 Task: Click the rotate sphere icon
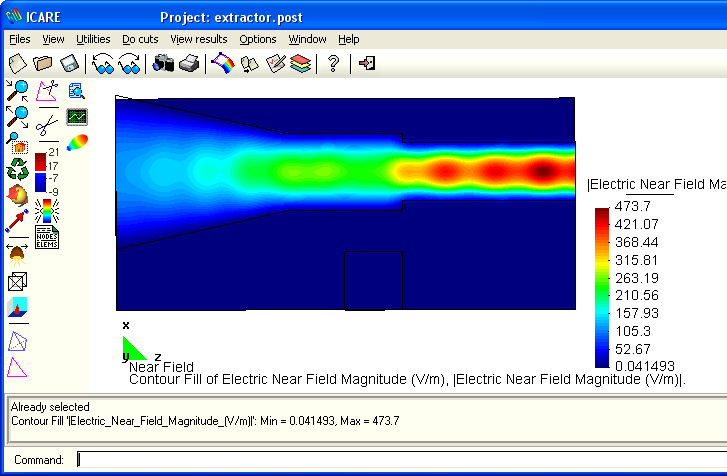click(x=17, y=195)
